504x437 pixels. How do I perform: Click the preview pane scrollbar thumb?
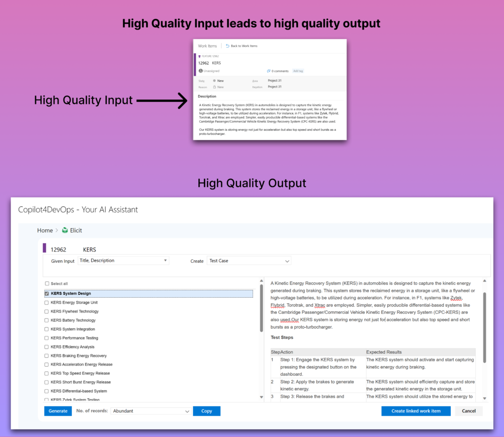click(485, 327)
